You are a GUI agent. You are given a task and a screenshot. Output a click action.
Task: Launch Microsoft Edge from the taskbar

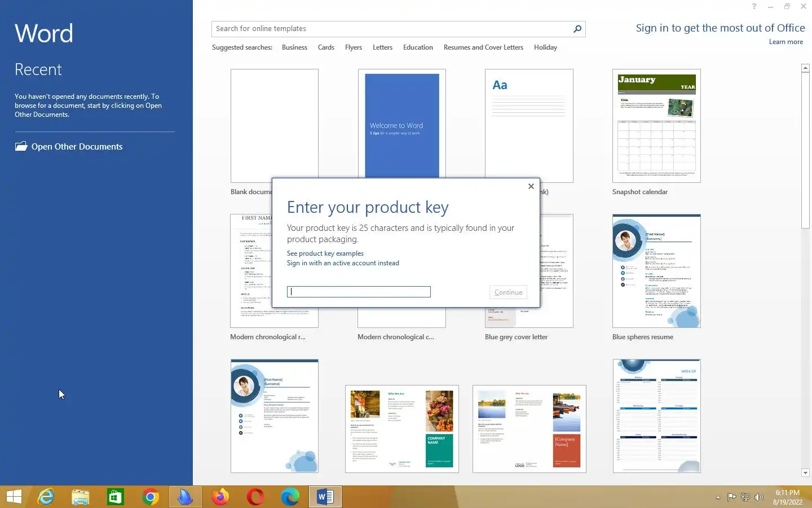point(290,497)
